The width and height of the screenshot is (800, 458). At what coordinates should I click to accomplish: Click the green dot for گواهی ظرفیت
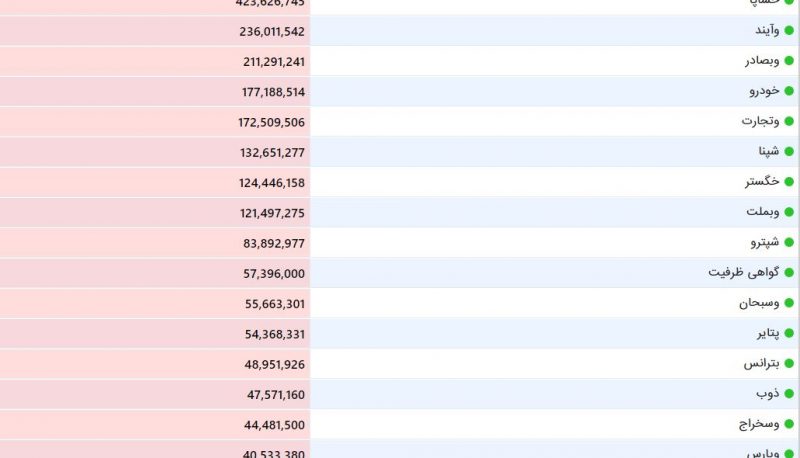(789, 272)
